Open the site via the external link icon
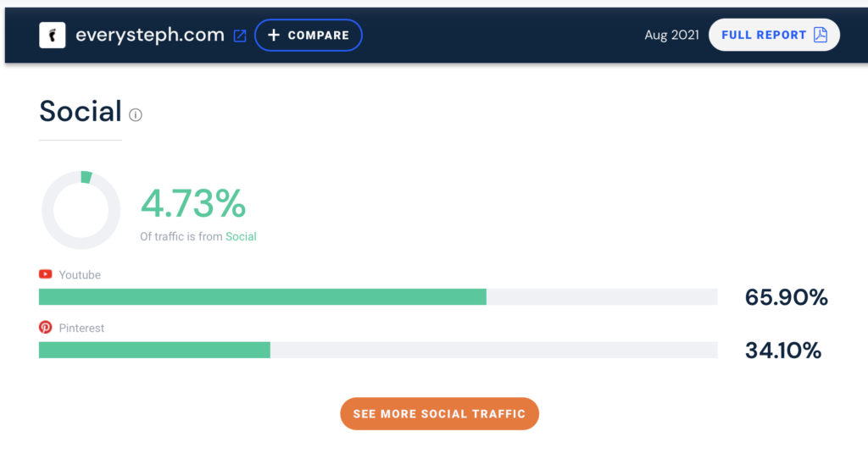 click(x=240, y=36)
